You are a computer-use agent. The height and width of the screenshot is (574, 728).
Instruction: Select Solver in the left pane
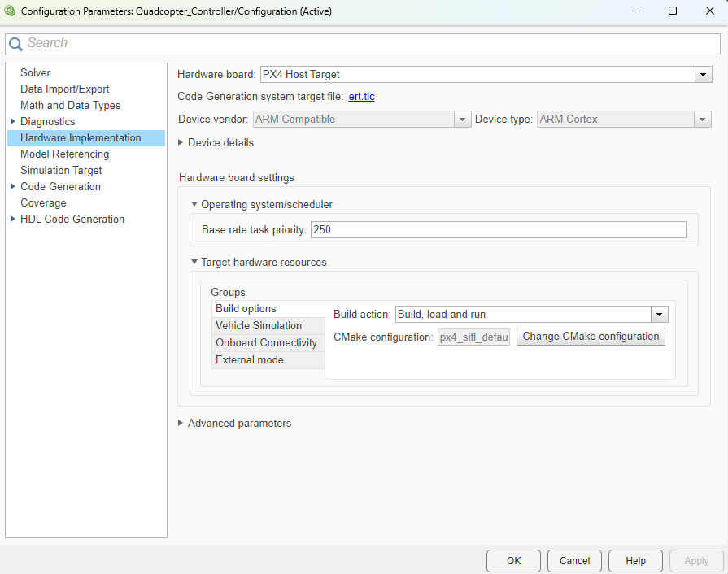click(36, 72)
